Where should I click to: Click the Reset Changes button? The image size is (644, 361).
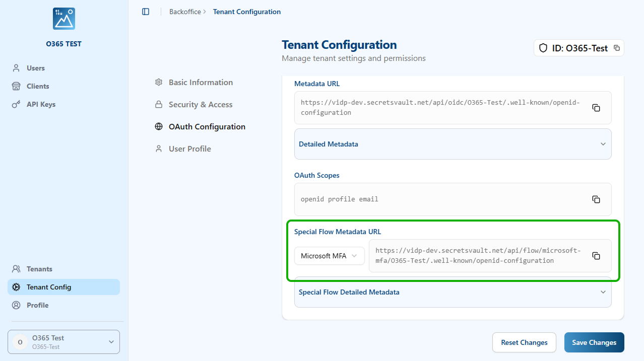click(x=524, y=342)
